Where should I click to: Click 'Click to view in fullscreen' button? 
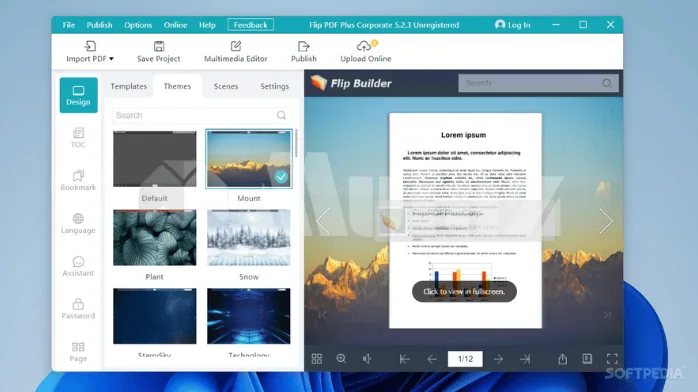point(464,291)
